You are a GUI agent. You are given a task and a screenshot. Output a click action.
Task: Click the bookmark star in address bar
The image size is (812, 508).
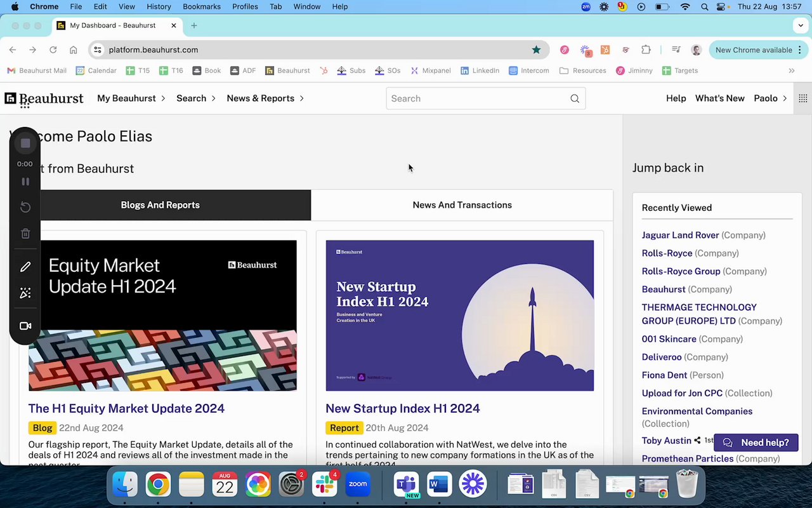click(x=536, y=50)
